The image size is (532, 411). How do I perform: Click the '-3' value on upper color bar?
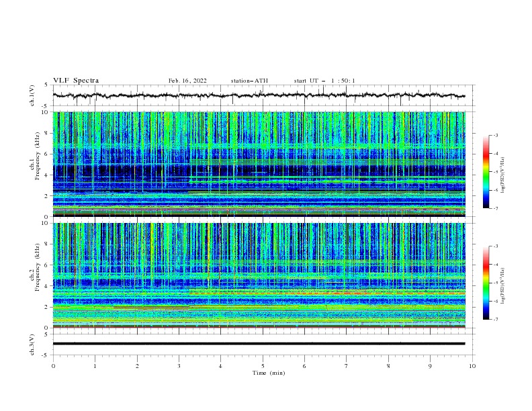[496, 135]
